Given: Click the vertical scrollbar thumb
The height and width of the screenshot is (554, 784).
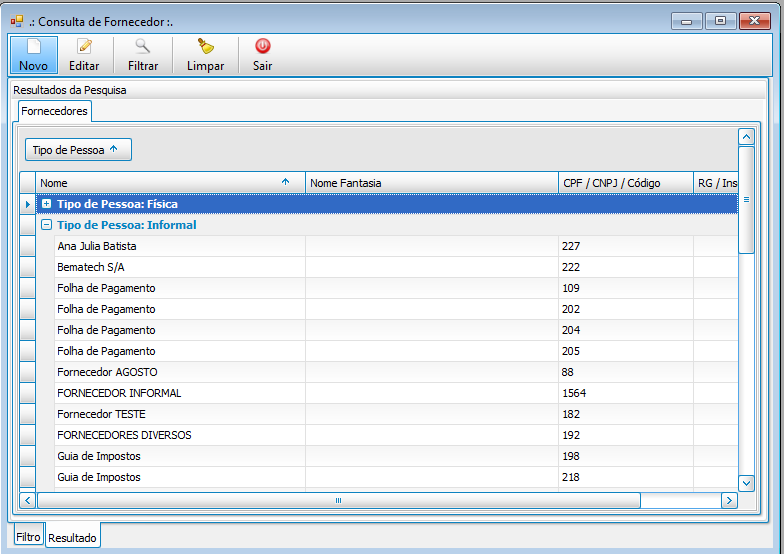Looking at the screenshot, I should (746, 200).
